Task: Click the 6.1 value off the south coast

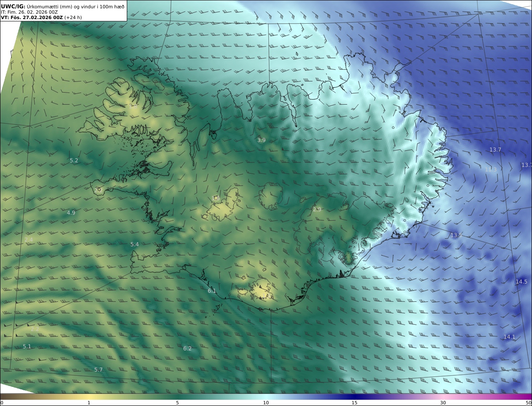Action: tap(212, 291)
